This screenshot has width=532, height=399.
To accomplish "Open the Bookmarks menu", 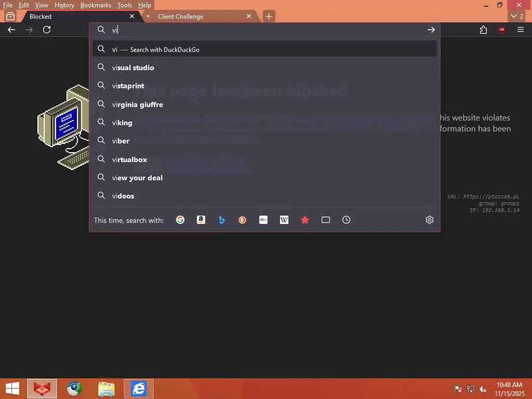I will (96, 5).
